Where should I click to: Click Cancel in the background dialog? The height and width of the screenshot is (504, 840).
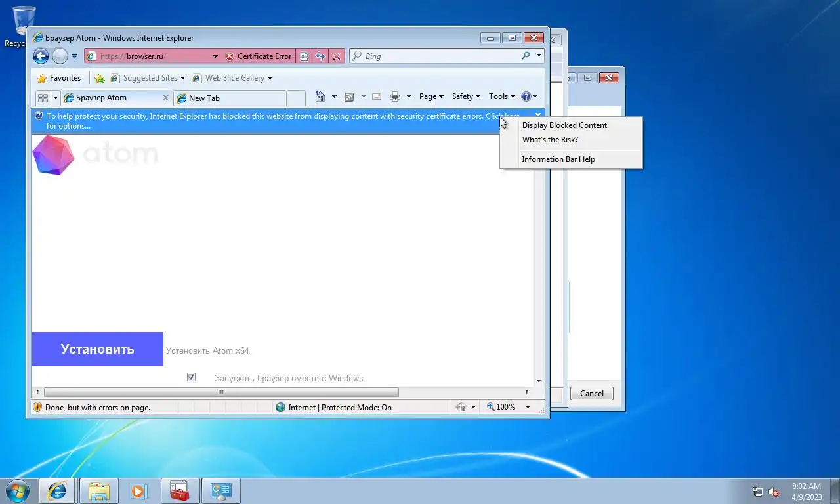[x=591, y=394]
